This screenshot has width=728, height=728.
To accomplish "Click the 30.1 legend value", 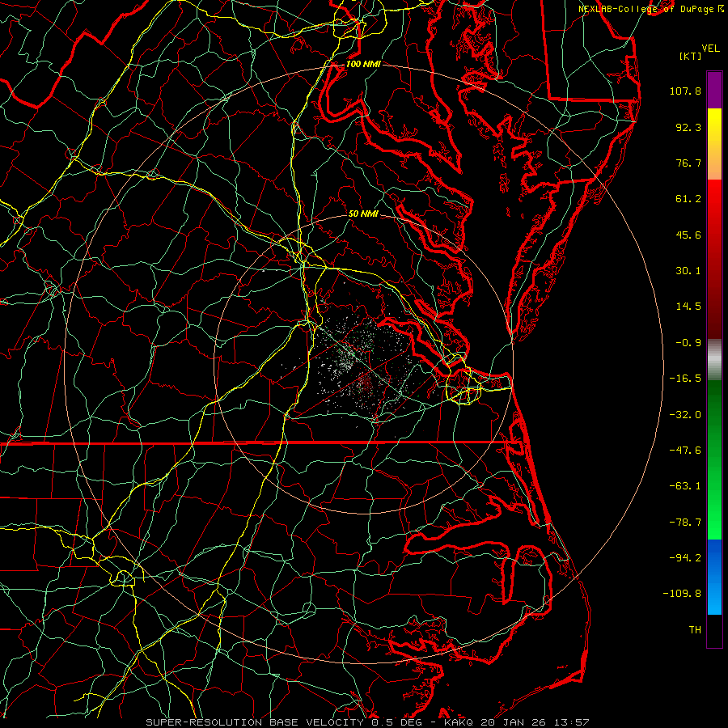I will click(x=688, y=271).
